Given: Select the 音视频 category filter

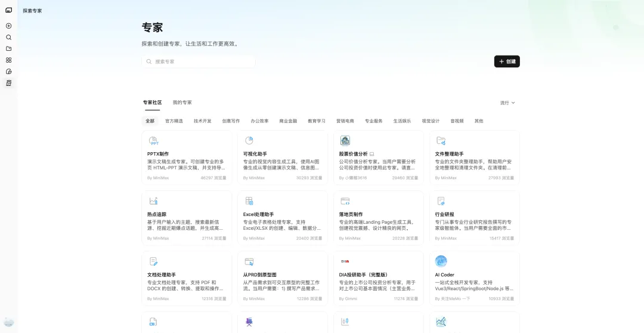Looking at the screenshot, I should [457, 121].
